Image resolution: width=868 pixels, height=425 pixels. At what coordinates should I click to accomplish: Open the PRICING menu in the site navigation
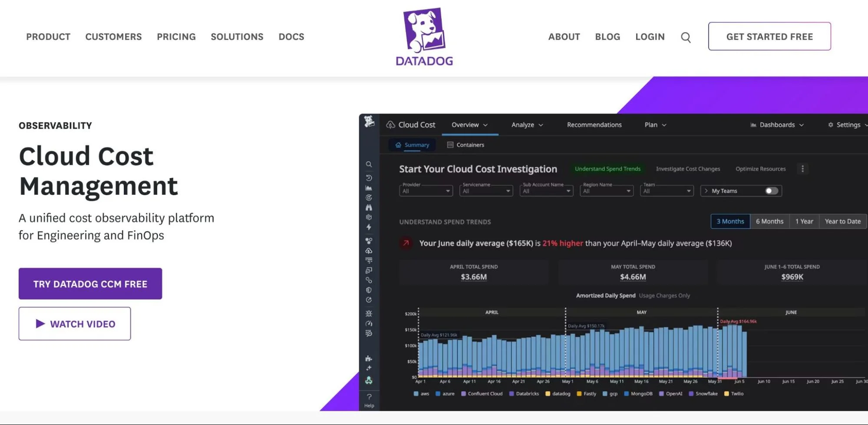(x=176, y=37)
